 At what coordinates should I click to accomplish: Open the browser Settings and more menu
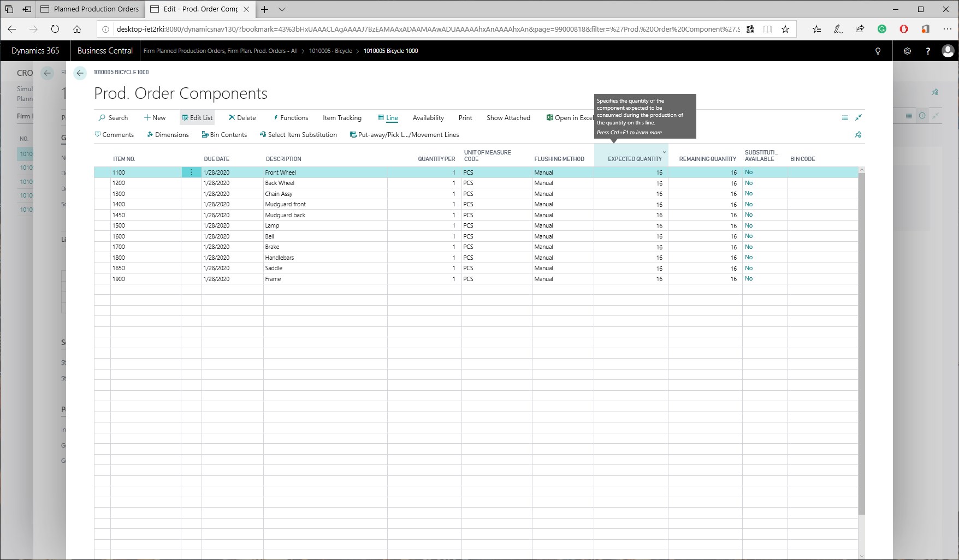click(948, 29)
